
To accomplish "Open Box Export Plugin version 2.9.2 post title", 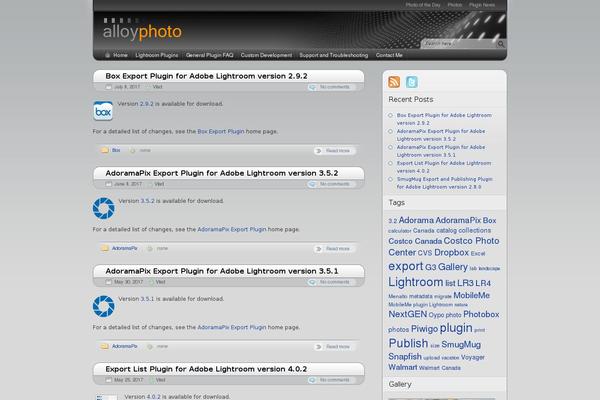I will coord(206,76).
